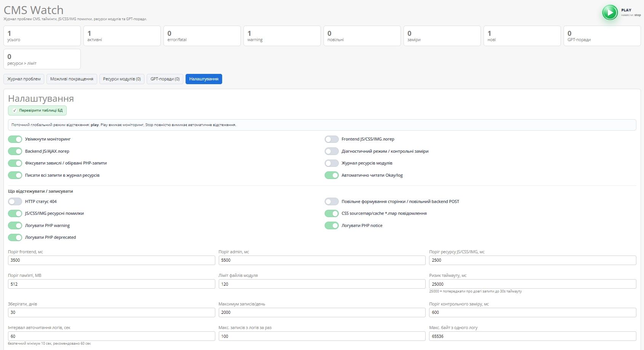644x350 pixels.
Task: Open the Журнал проблем tab
Action: point(24,79)
